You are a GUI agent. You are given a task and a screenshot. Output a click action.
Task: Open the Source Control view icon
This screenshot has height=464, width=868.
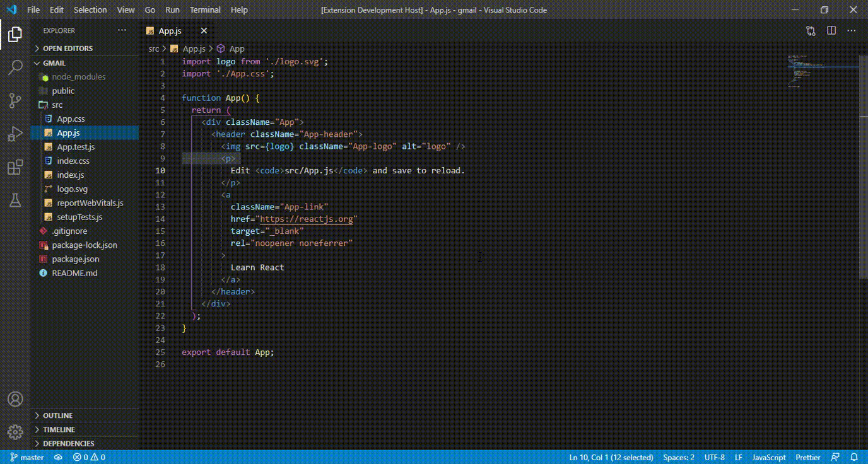[15, 101]
